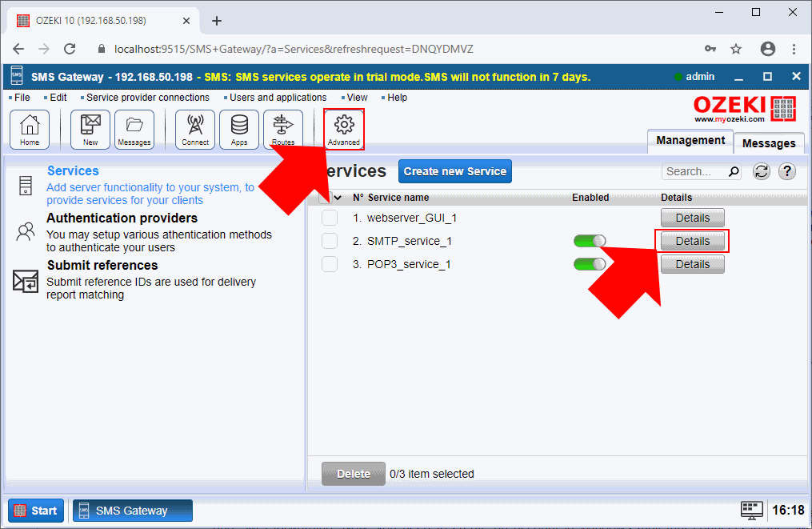Tick the checkbox for webserver_GUI_1

point(330,218)
